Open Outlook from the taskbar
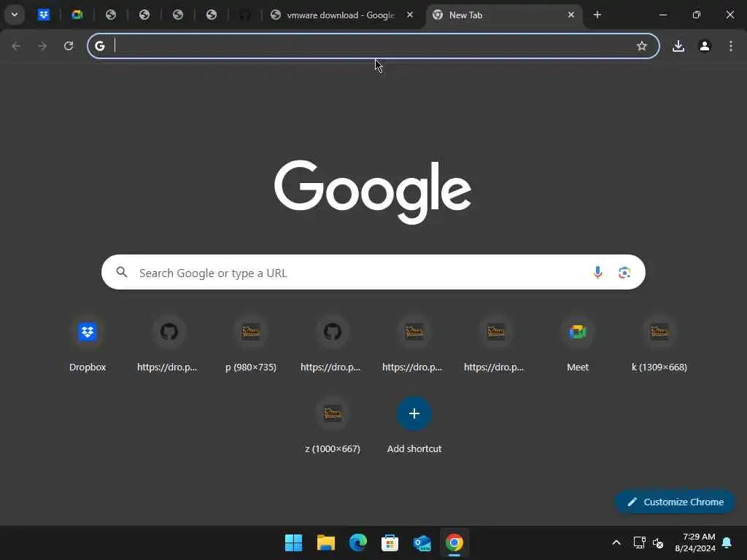 [422, 542]
